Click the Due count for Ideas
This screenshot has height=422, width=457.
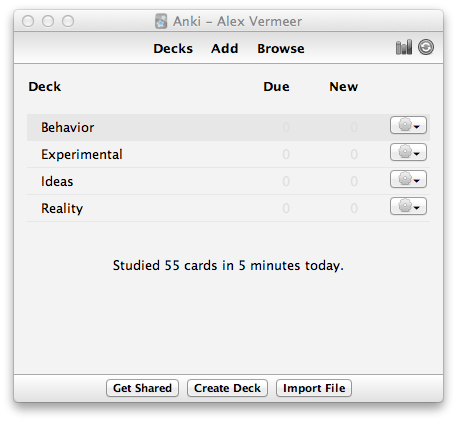(286, 181)
